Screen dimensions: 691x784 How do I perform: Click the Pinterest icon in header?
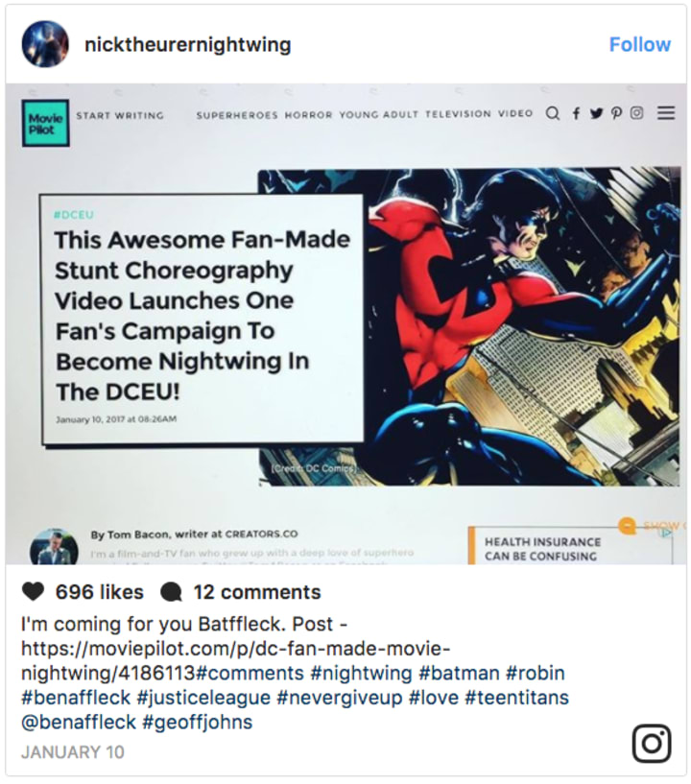(616, 113)
